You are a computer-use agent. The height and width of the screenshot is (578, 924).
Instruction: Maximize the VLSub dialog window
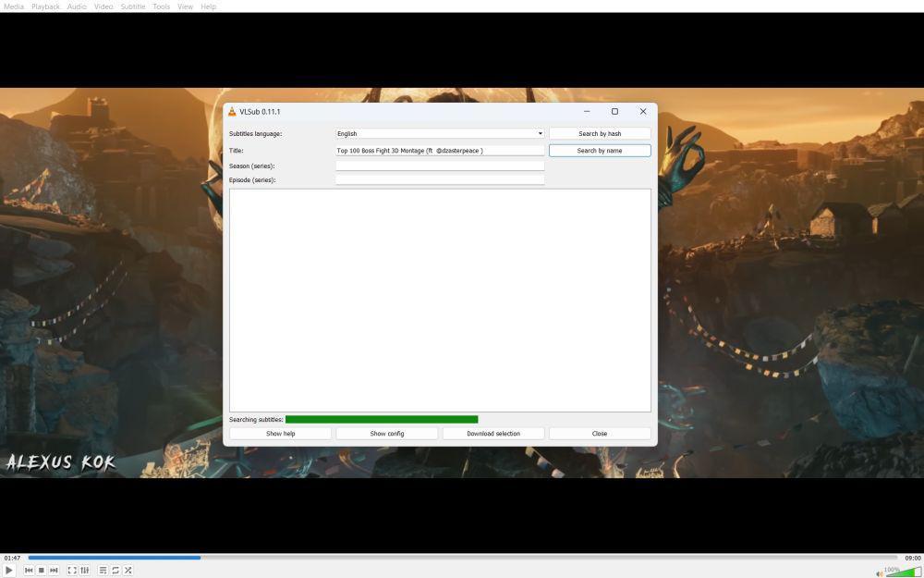(x=614, y=112)
